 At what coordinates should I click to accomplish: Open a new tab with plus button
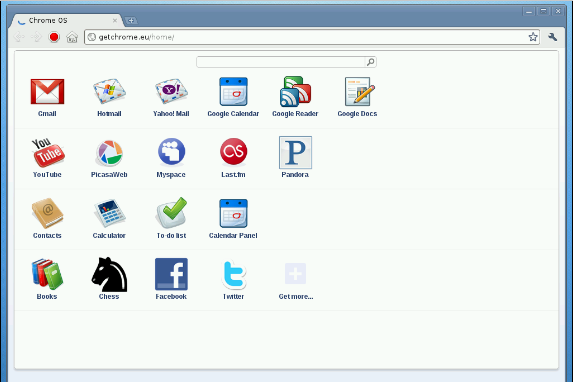click(x=131, y=20)
